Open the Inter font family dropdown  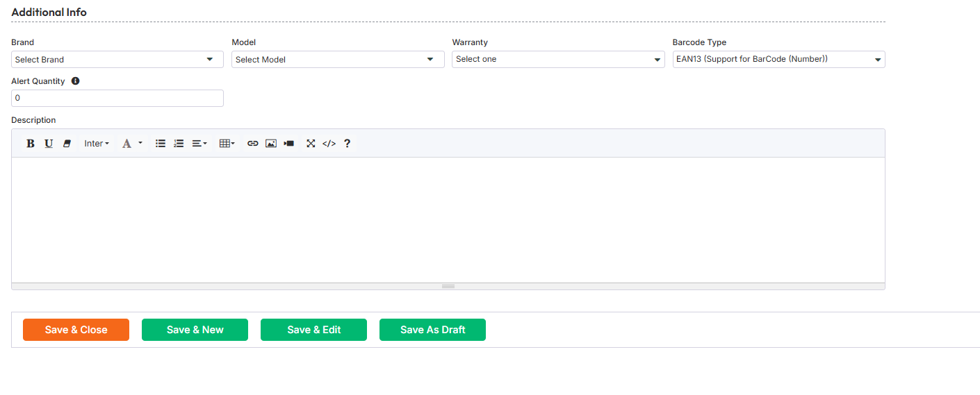tap(97, 144)
